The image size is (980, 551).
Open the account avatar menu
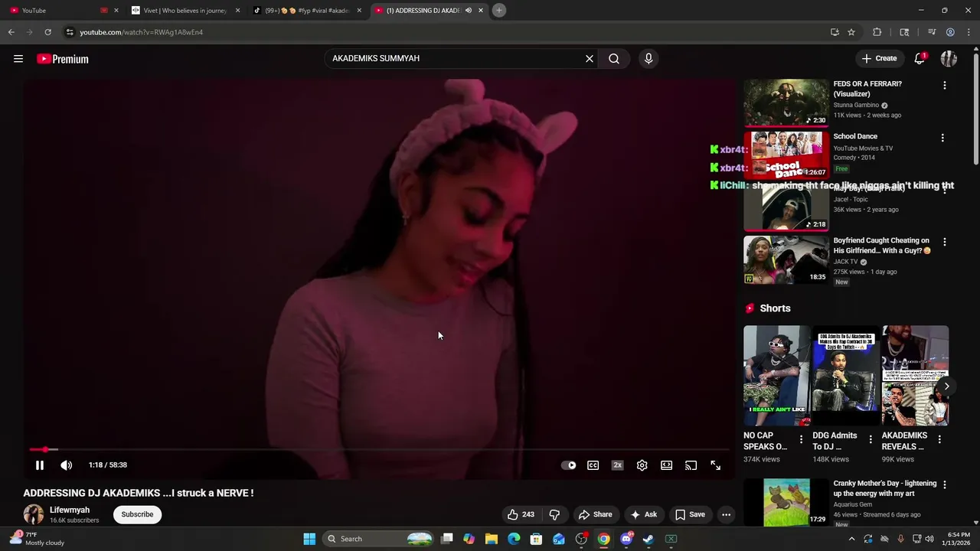click(x=949, y=58)
